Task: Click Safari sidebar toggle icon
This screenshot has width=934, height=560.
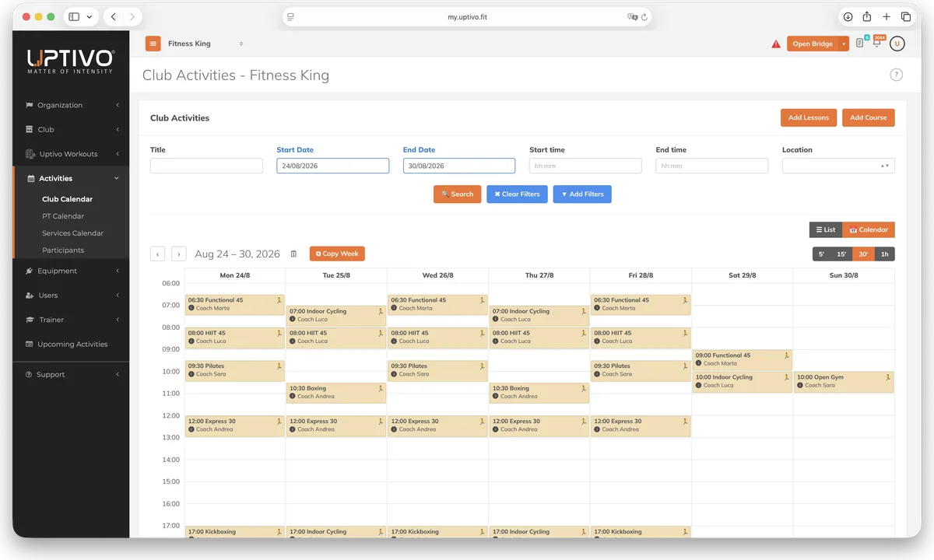Action: [74, 16]
